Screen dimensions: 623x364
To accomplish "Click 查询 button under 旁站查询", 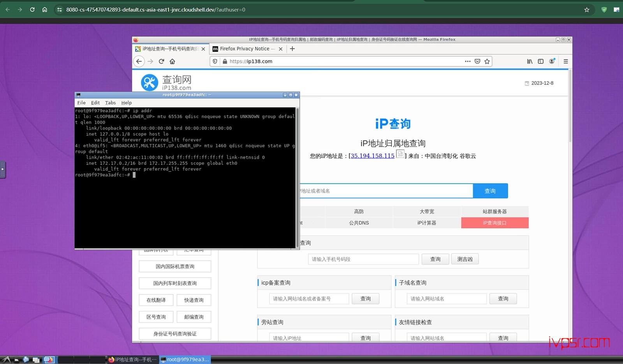I will pyautogui.click(x=366, y=338).
